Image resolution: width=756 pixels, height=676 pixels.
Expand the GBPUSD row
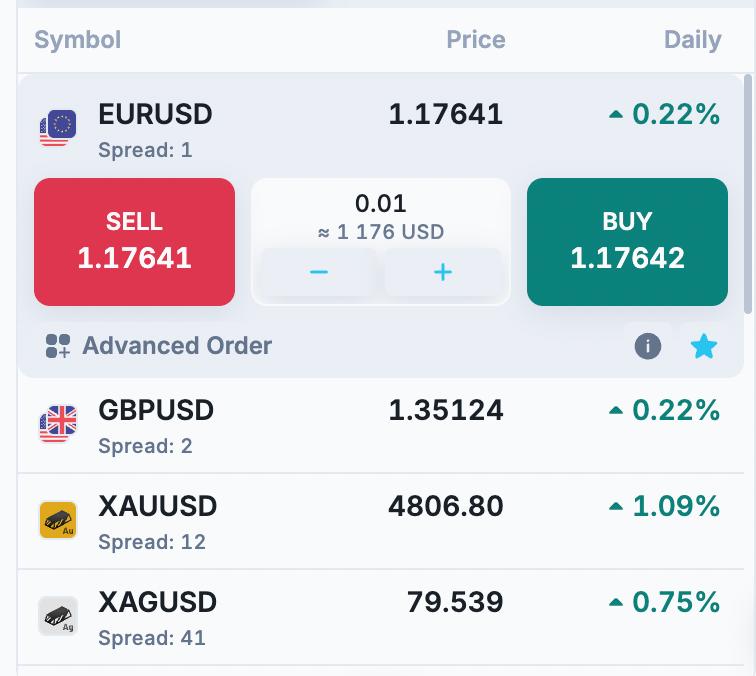[380, 425]
